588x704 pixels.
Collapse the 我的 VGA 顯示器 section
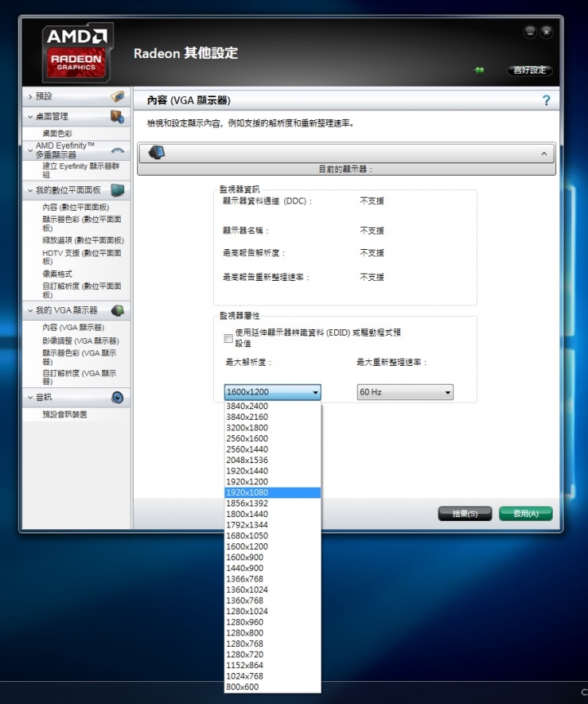[x=30, y=310]
